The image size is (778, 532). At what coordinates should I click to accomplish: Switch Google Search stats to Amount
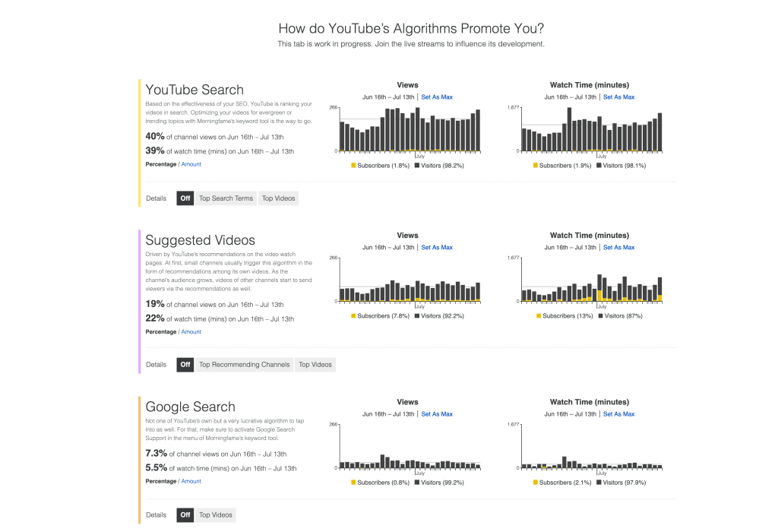[x=191, y=481]
